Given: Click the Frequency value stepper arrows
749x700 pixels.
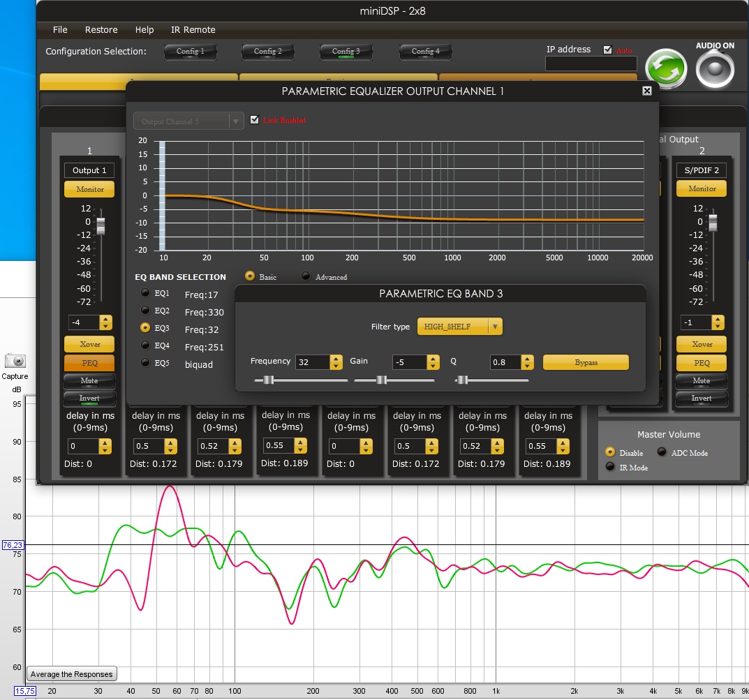Looking at the screenshot, I should click(x=336, y=362).
